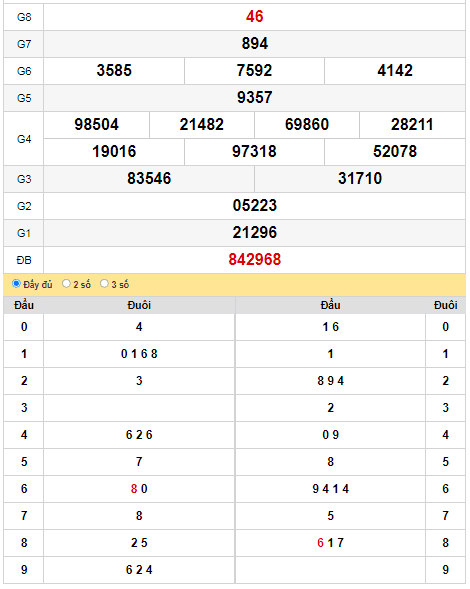Click the G3 number 31710
Viewport: 470px width, 589px height.
pyautogui.click(x=360, y=178)
